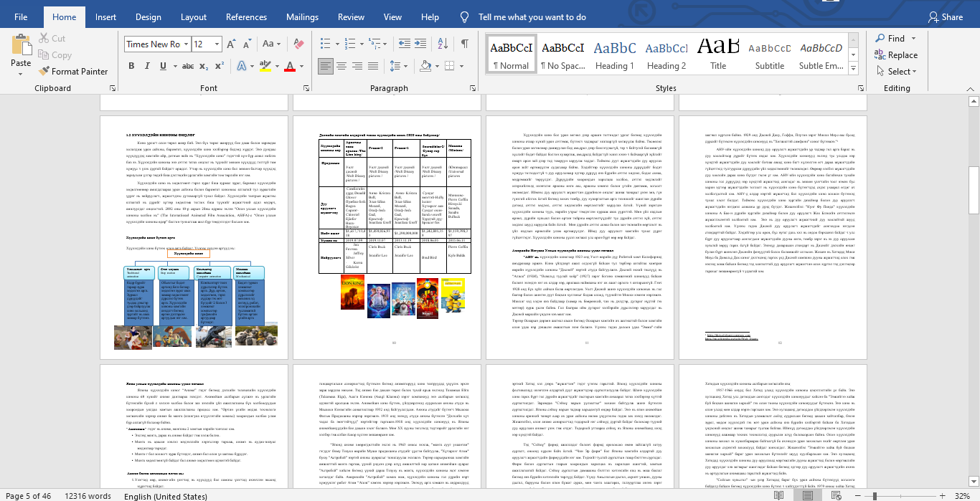Open the References ribbon tab
The height and width of the screenshot is (501, 980).
pos(246,17)
